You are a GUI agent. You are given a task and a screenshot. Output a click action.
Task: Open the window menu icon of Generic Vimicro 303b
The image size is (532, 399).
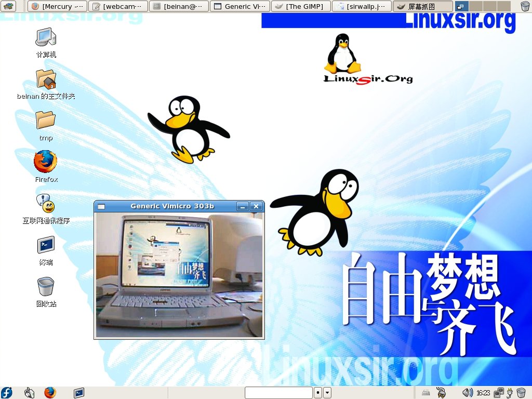(x=101, y=206)
